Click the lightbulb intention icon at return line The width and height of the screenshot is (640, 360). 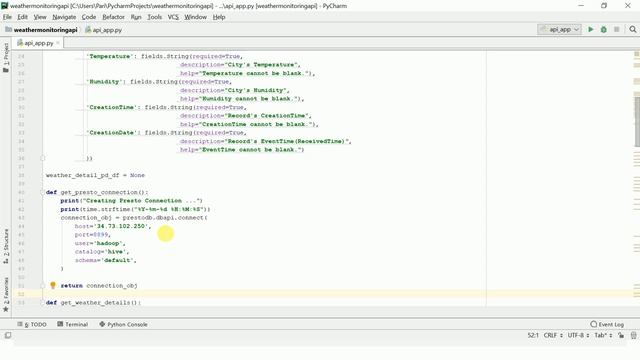pyautogui.click(x=53, y=285)
